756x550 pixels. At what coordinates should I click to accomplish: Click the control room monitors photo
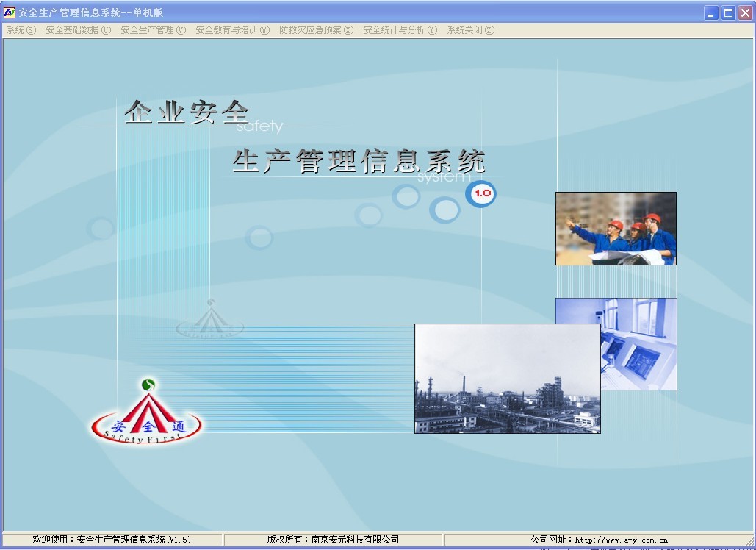tap(639, 343)
